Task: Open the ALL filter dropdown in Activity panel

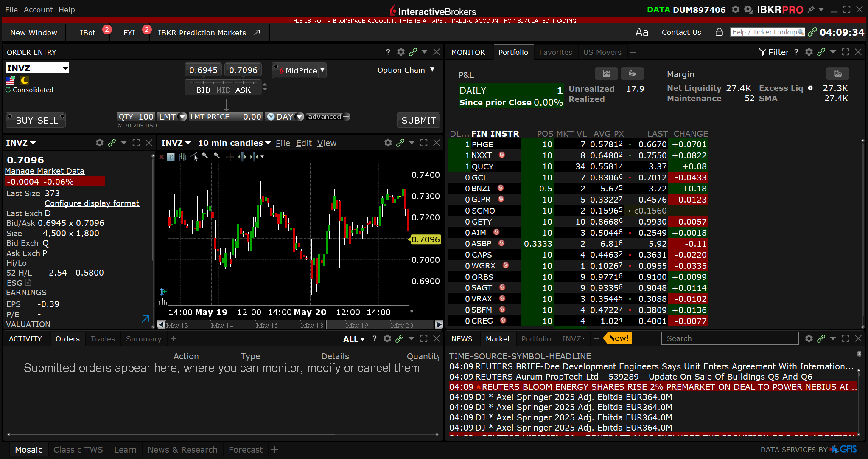Action: point(354,339)
